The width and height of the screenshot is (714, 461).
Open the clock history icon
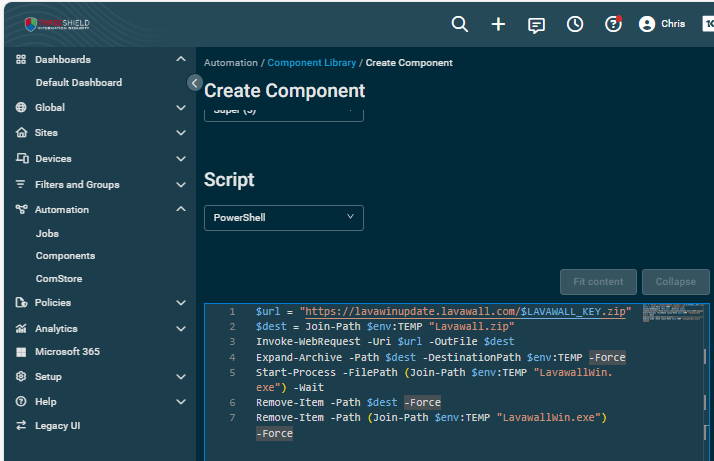[x=575, y=24]
